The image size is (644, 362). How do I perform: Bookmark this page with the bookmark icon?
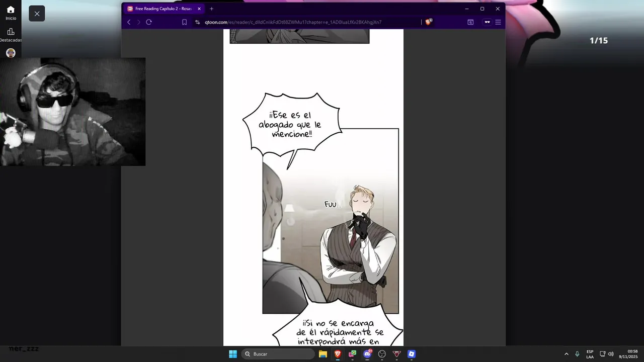(184, 22)
